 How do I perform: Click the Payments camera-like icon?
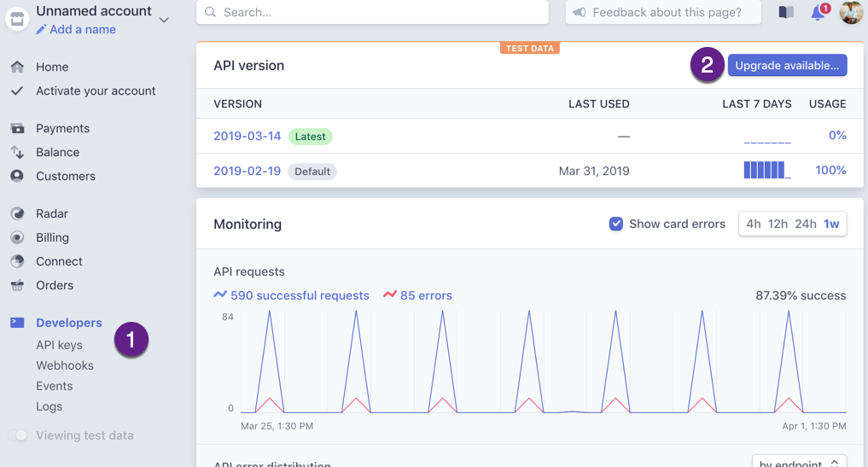pos(17,129)
